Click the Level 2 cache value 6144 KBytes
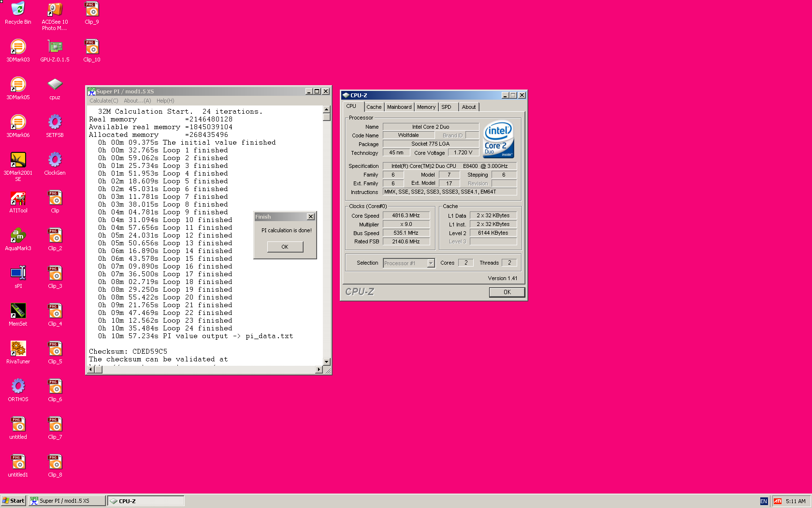The image size is (812, 508). coord(493,233)
